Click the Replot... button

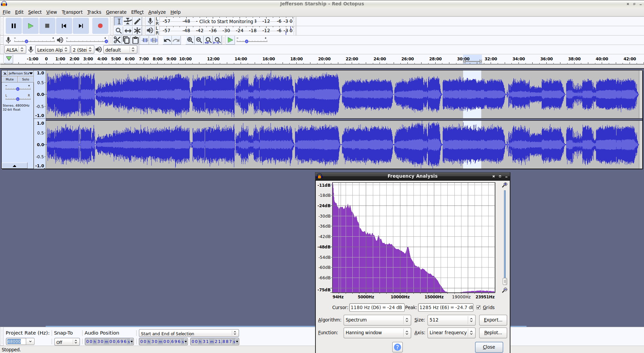(x=493, y=333)
